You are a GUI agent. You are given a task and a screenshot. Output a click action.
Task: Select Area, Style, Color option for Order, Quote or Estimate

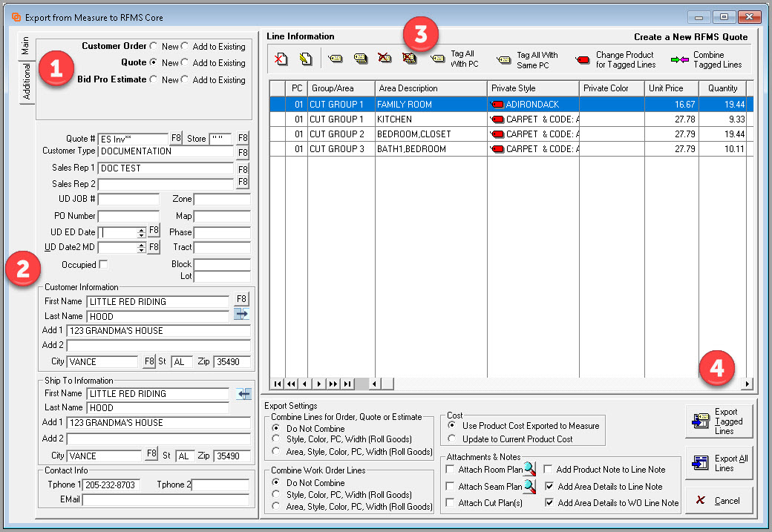click(275, 451)
